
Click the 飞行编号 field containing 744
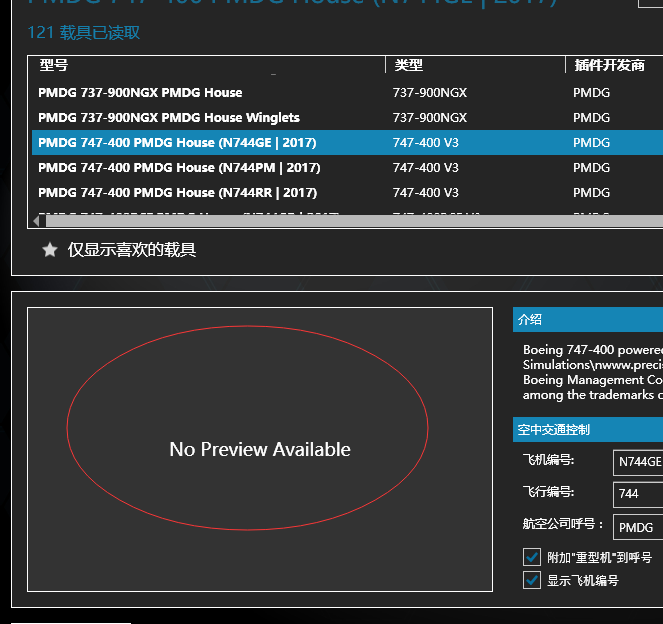(638, 494)
